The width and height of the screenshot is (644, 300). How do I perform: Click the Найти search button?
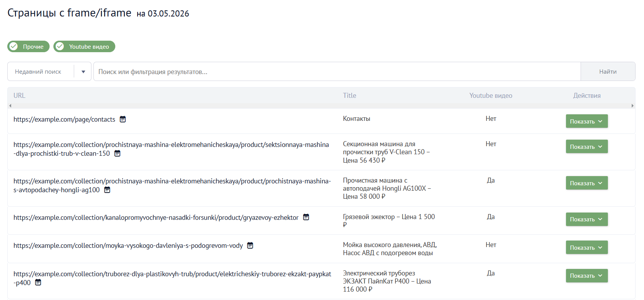608,71
